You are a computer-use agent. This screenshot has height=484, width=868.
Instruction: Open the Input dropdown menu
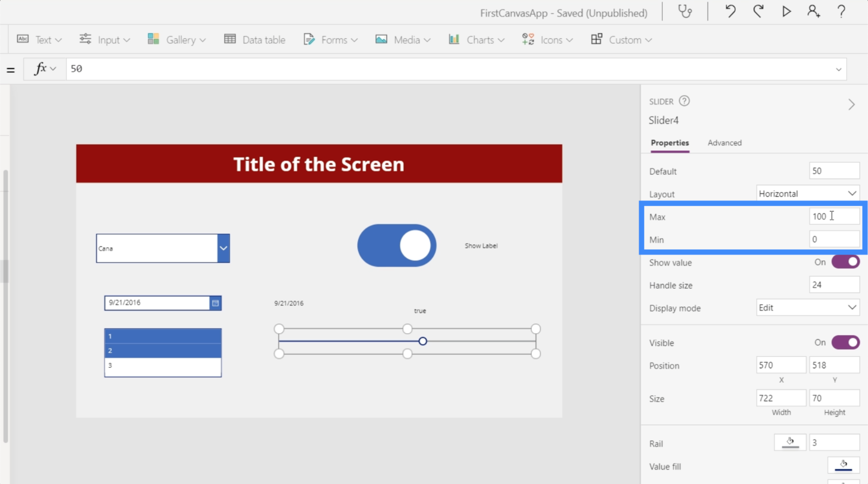click(127, 40)
